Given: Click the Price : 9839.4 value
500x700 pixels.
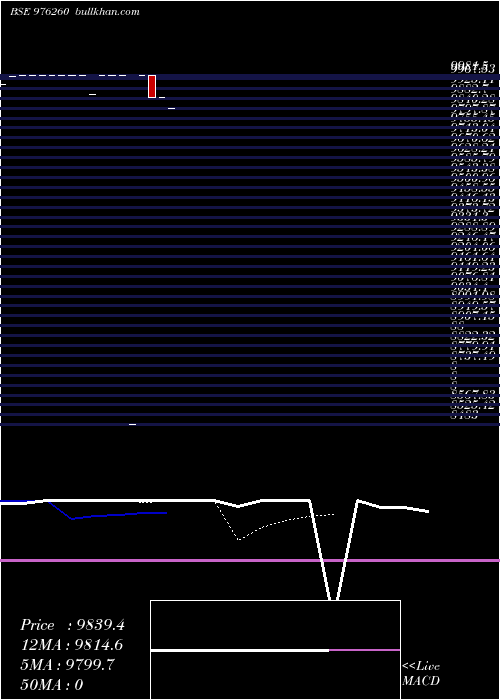Looking at the screenshot, I should [72, 625].
